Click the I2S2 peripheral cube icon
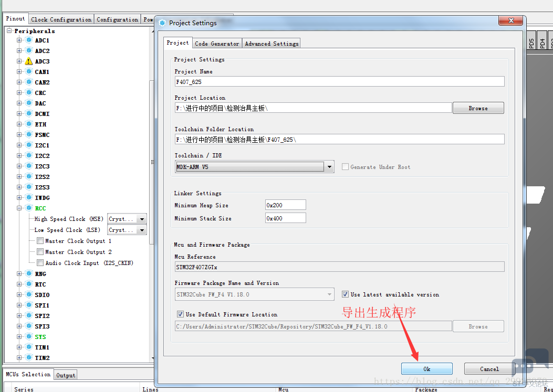This screenshot has height=392, width=553. [29, 177]
